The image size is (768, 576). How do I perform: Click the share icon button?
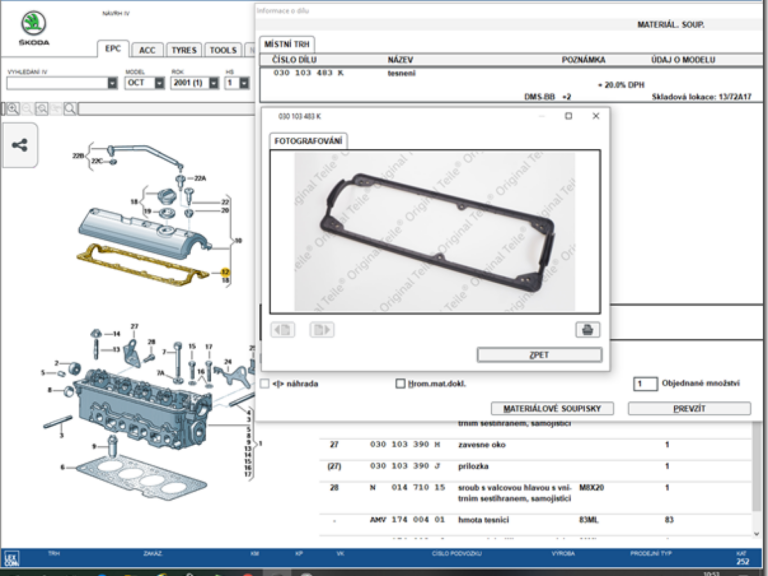pos(20,145)
